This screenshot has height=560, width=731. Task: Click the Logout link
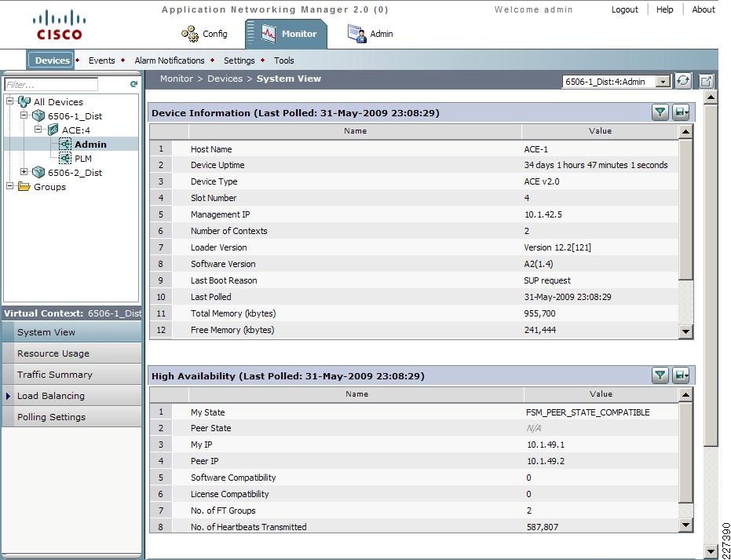(x=624, y=9)
